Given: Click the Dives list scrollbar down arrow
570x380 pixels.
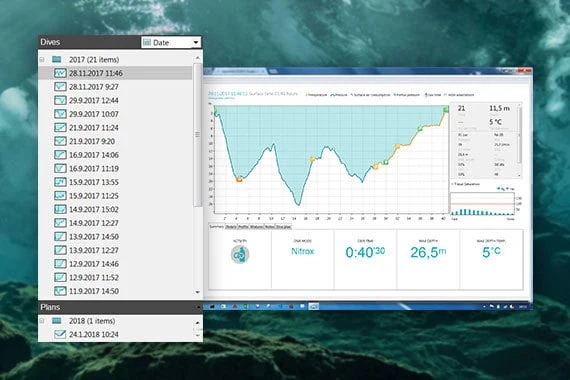Looking at the screenshot, I should [197, 292].
